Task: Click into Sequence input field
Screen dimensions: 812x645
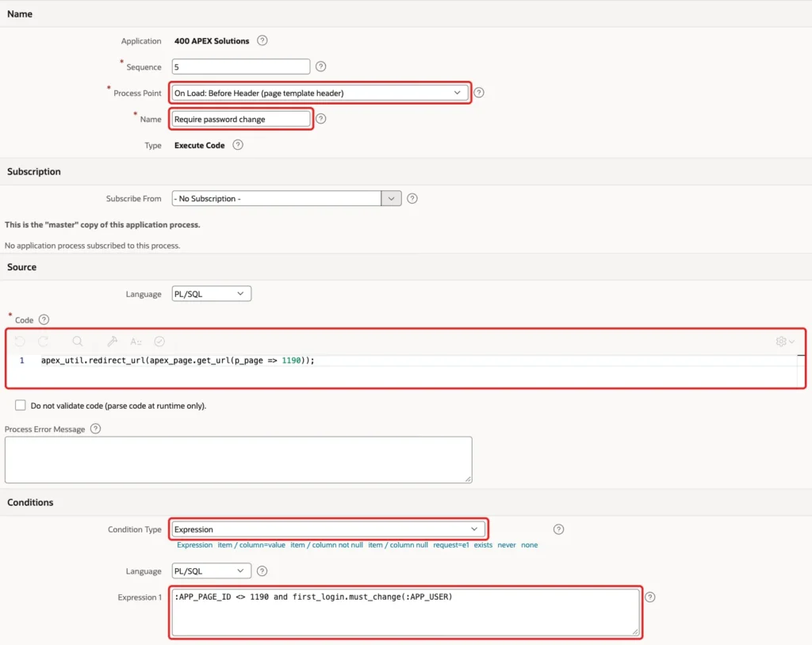Action: pos(241,67)
